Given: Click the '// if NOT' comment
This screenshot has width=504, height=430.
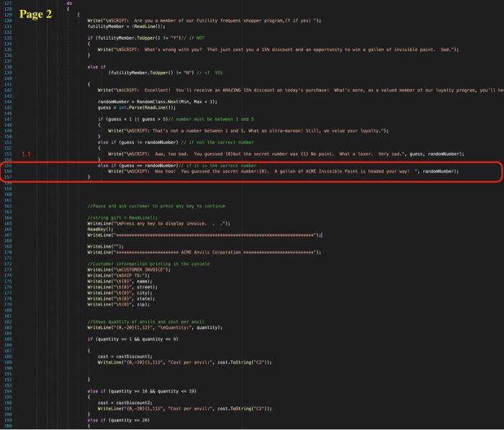Looking at the screenshot, I should pyautogui.click(x=193, y=38).
